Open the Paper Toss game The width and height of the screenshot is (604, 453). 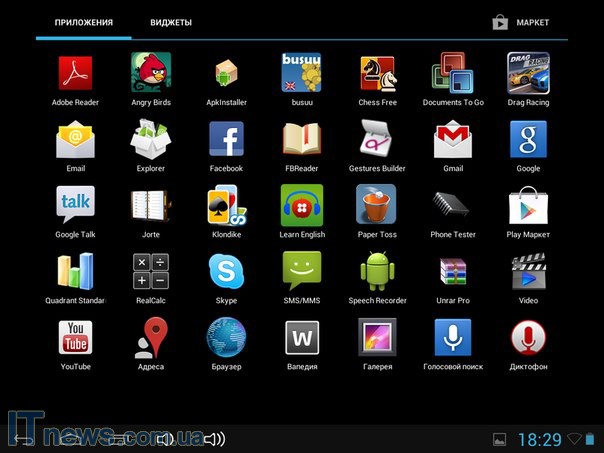click(377, 205)
